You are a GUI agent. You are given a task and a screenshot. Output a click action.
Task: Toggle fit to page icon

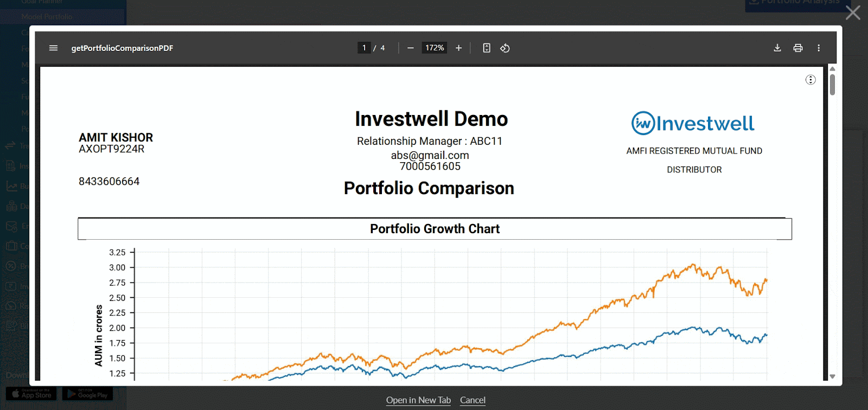click(487, 48)
